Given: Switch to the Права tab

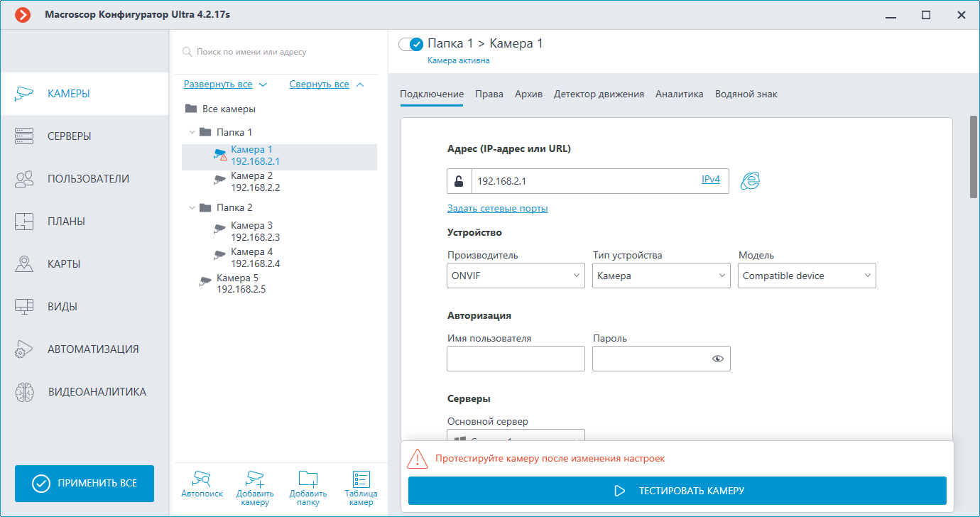Looking at the screenshot, I should pos(489,94).
